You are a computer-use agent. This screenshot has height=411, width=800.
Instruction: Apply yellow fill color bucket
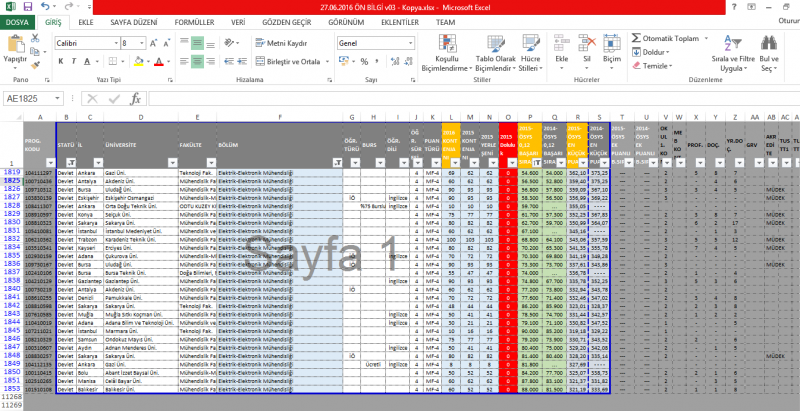pos(138,62)
